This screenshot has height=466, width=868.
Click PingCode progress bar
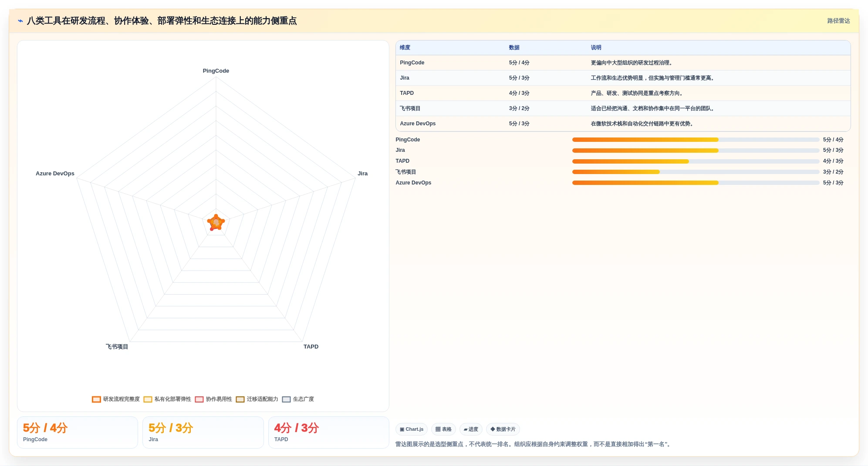(696, 140)
